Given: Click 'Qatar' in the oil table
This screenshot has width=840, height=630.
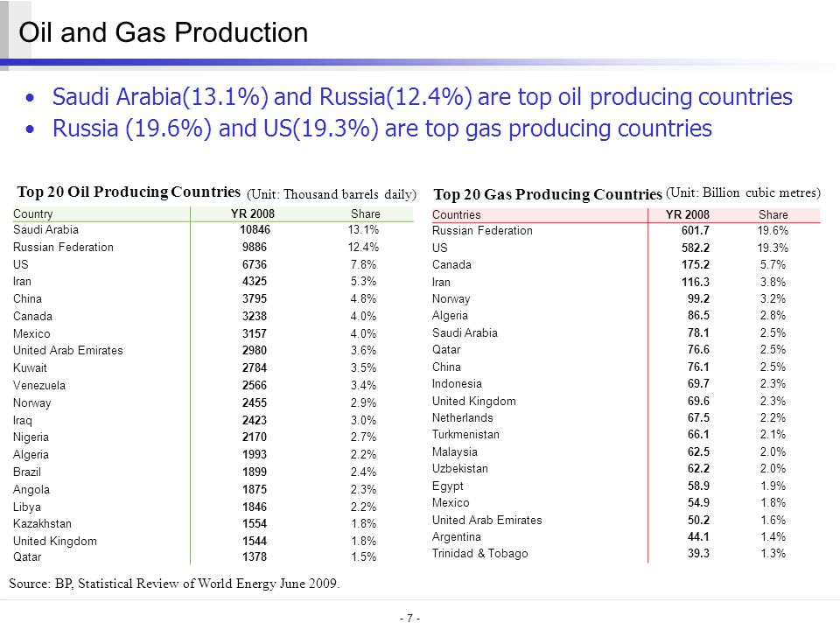Looking at the screenshot, I should (x=27, y=557).
